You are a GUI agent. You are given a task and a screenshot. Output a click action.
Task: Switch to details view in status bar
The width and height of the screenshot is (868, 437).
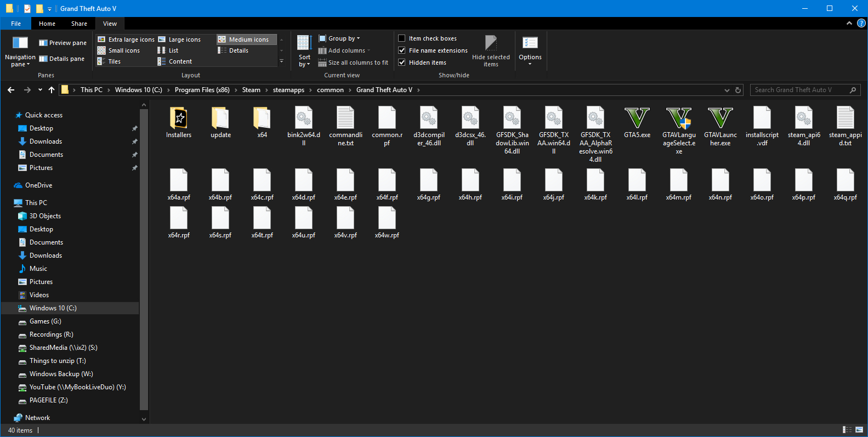(x=847, y=430)
